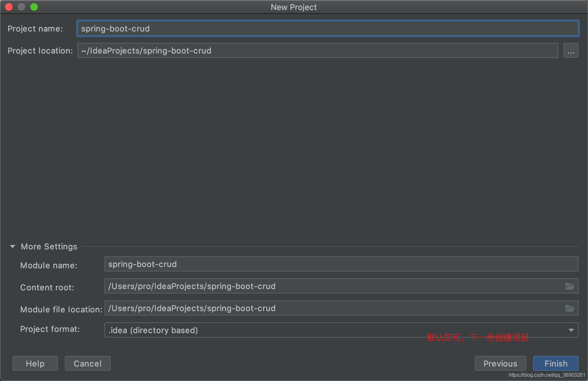Click the green zoom window button

[34, 7]
